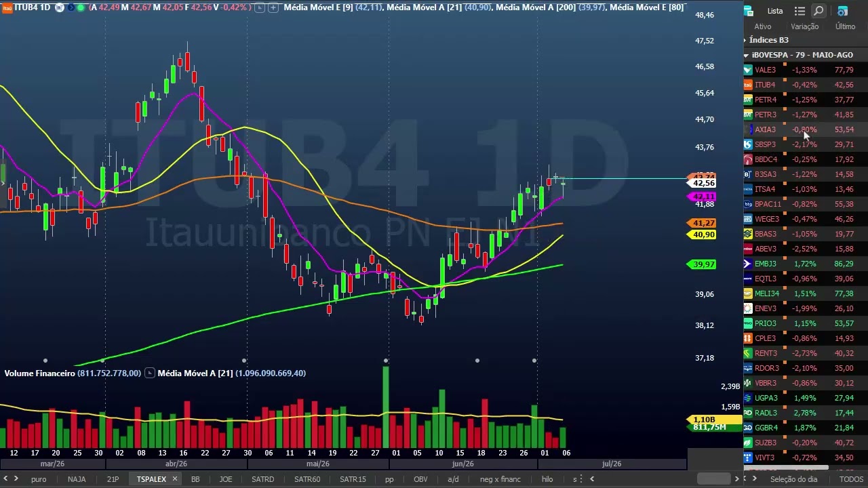This screenshot has height=488, width=868.
Task: Click the small chart icon before the plus button
Action: (x=259, y=7)
